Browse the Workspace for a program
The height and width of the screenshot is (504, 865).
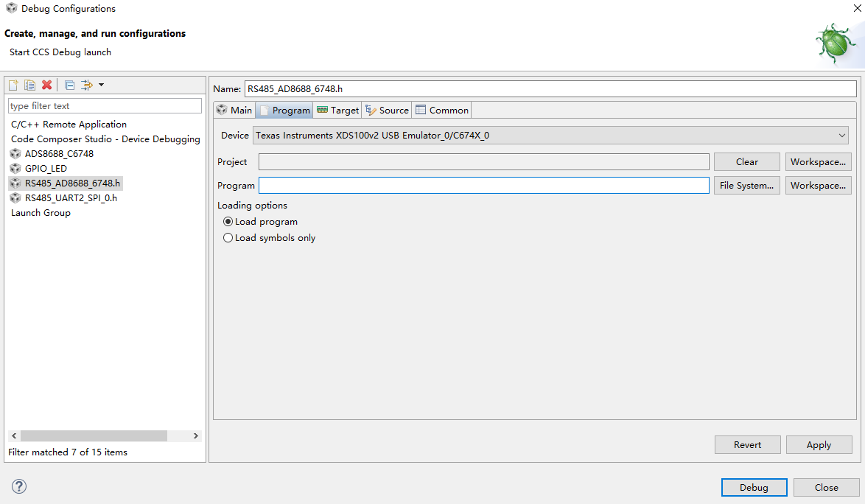(818, 185)
